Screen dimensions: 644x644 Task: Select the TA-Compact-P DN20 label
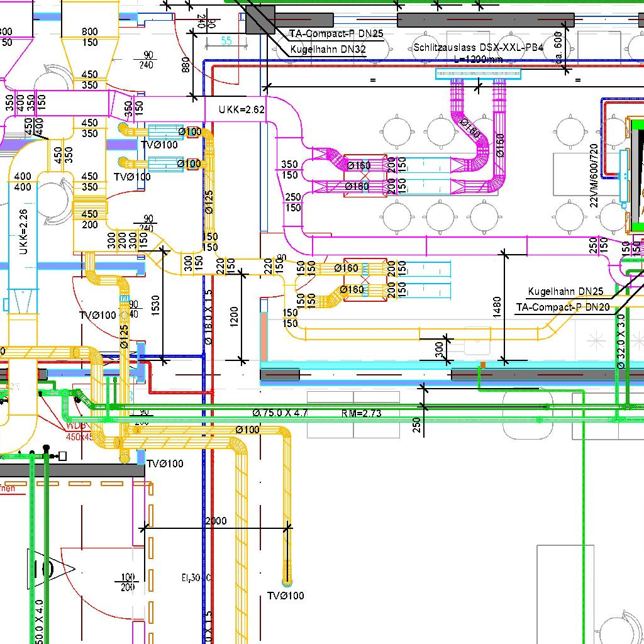[x=562, y=307]
